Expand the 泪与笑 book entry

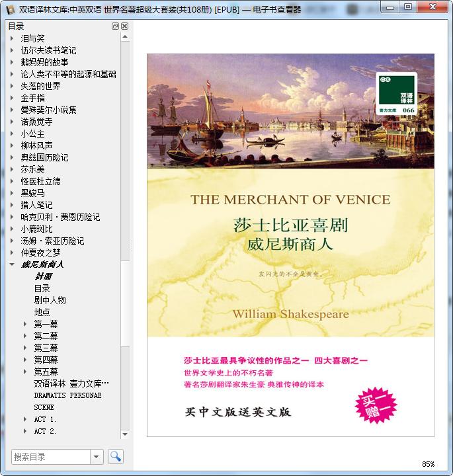pos(12,38)
